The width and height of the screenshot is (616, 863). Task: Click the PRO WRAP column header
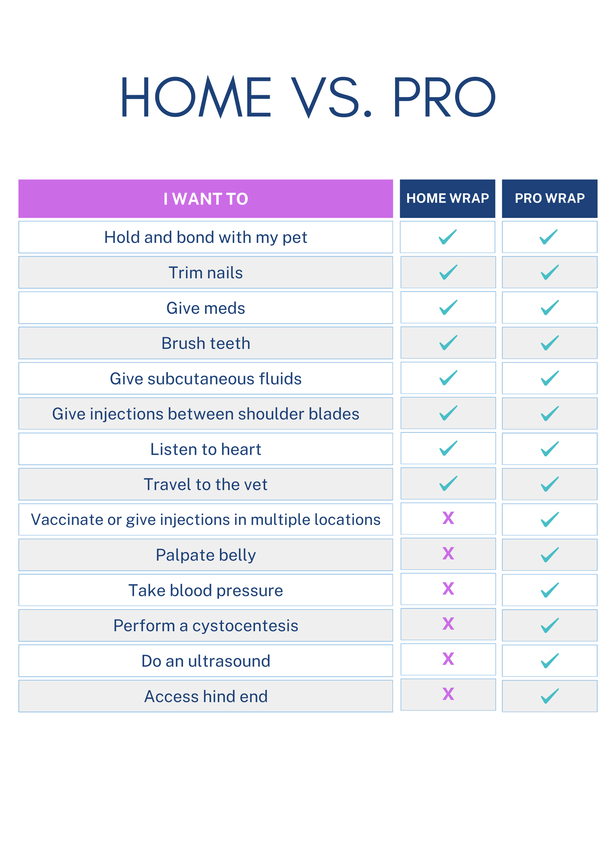coord(549,198)
